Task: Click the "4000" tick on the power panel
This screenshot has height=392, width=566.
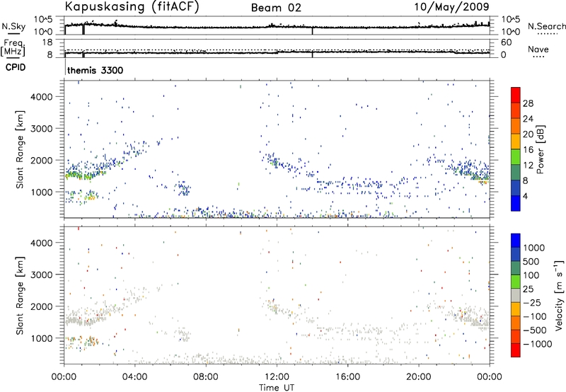Action: point(41,97)
